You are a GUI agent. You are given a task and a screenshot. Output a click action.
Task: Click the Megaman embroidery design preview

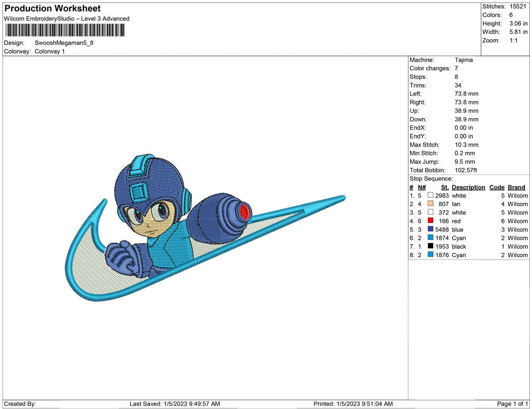tap(205, 228)
